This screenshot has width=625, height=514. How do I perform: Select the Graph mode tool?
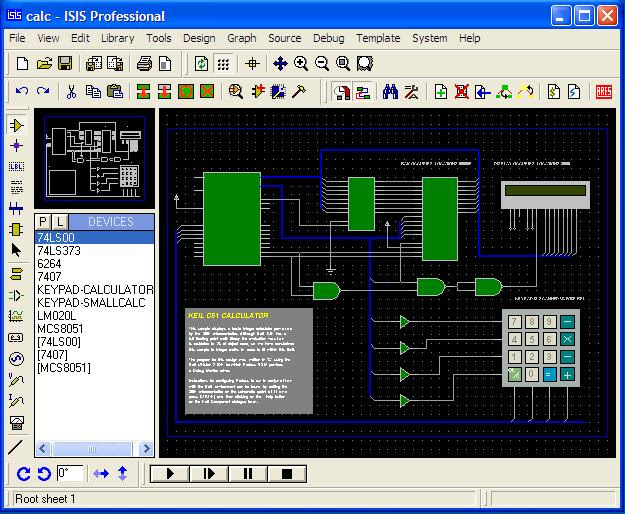pyautogui.click(x=16, y=316)
